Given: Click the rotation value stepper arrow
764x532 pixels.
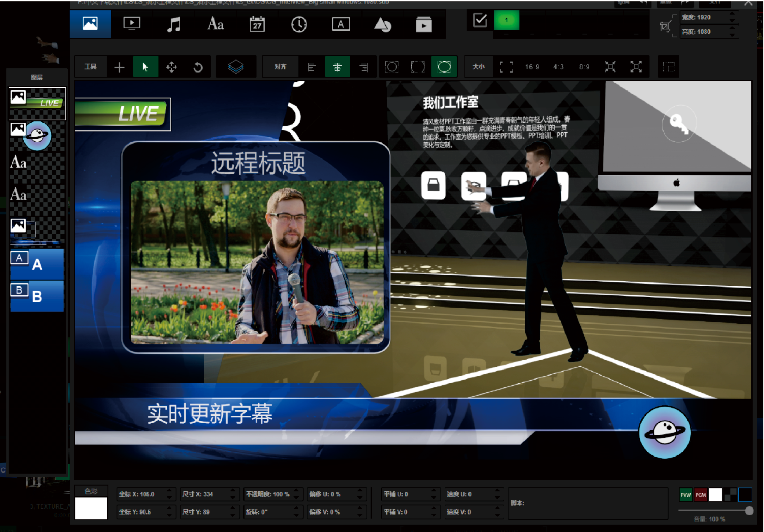Looking at the screenshot, I should pyautogui.click(x=296, y=509).
